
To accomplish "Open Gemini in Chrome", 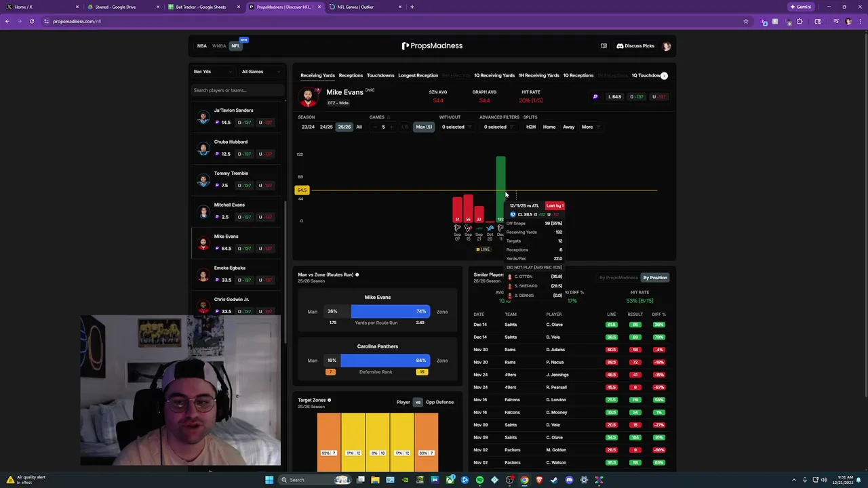I will (x=801, y=7).
